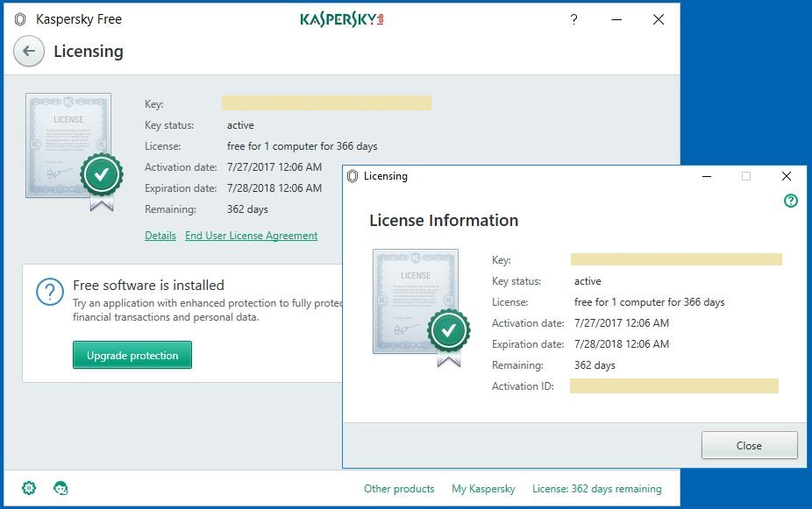The image size is (812, 509).
Task: Click the license certificate image in License Information
Action: point(422,308)
